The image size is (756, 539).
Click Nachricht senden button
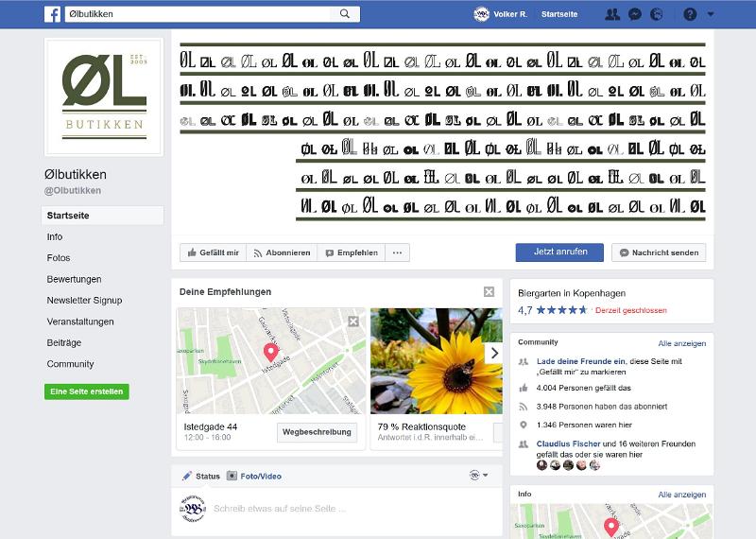click(x=659, y=252)
